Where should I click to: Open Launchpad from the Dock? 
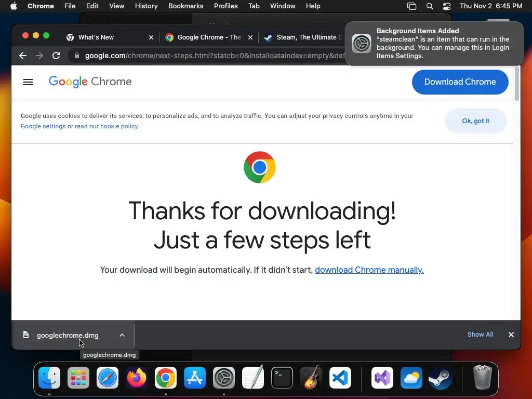(x=78, y=378)
